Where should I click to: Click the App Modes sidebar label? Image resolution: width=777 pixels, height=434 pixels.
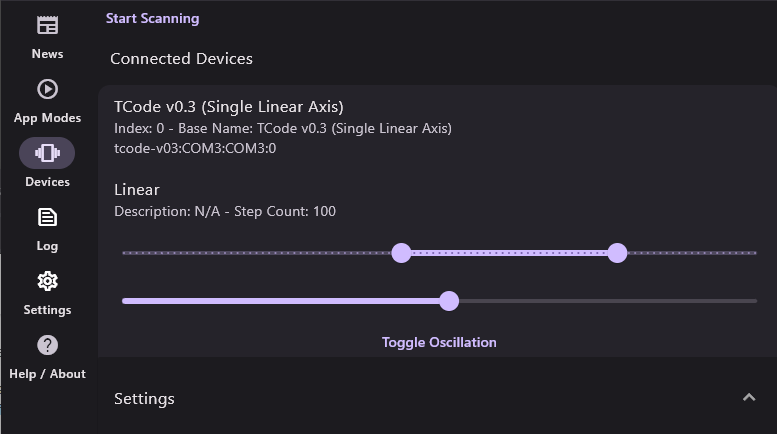click(47, 118)
